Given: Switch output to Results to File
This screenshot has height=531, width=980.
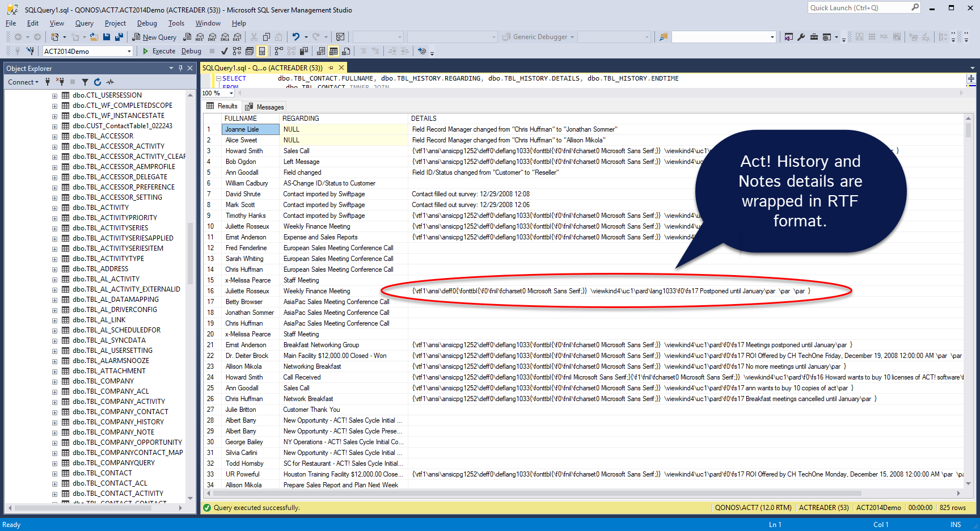Looking at the screenshot, I should click(346, 51).
